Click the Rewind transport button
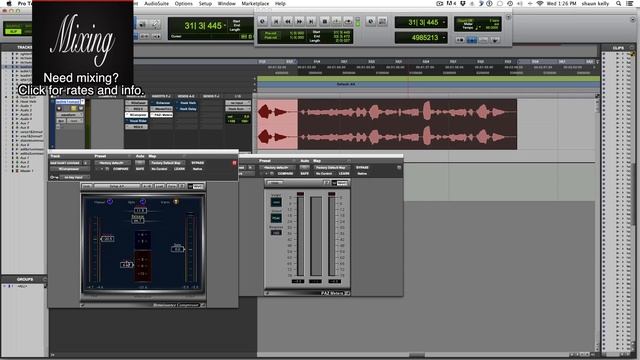Screen dimensions: 640x360 (288, 21)
